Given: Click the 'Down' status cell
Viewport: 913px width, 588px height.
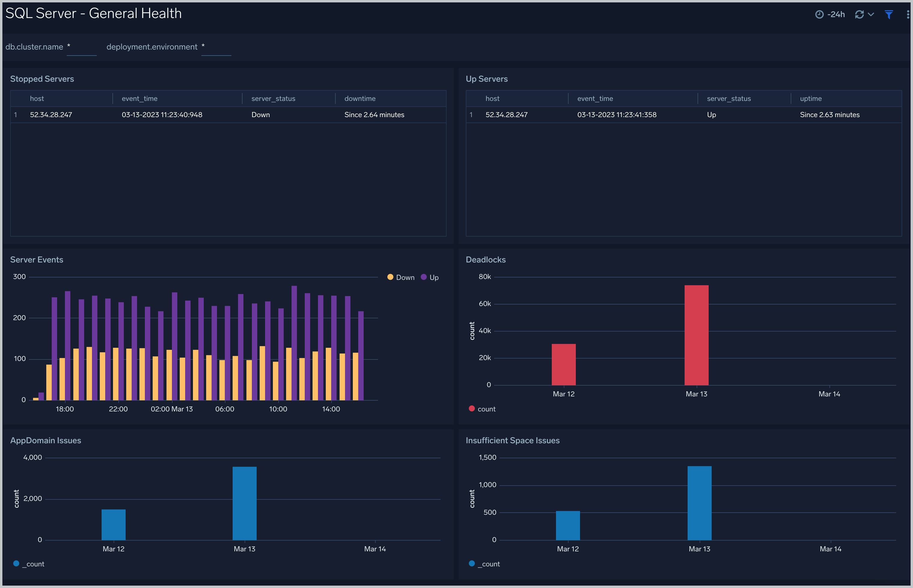Looking at the screenshot, I should [x=261, y=114].
